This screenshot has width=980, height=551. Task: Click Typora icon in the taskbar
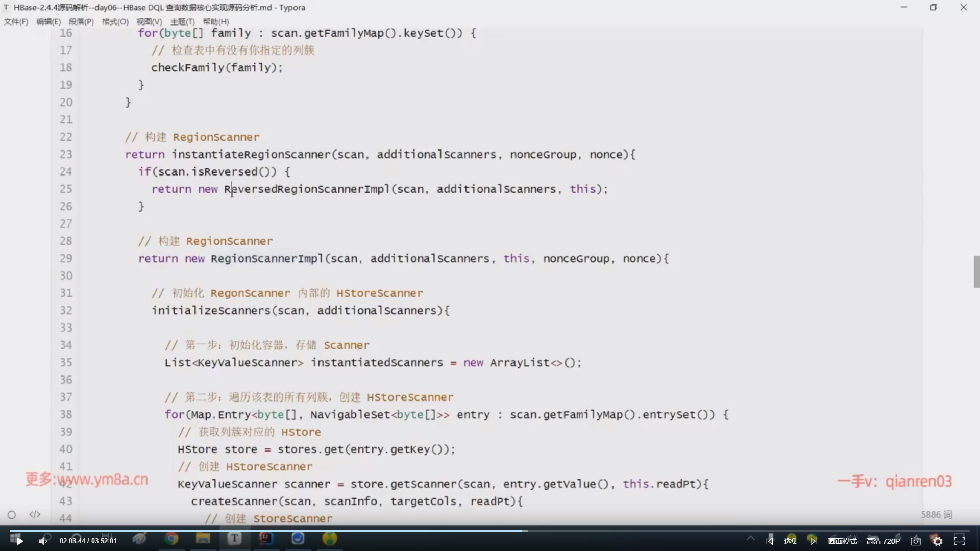(234, 539)
